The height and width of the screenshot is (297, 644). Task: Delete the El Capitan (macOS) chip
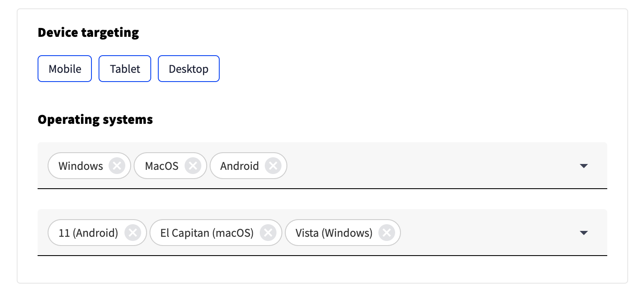click(268, 233)
